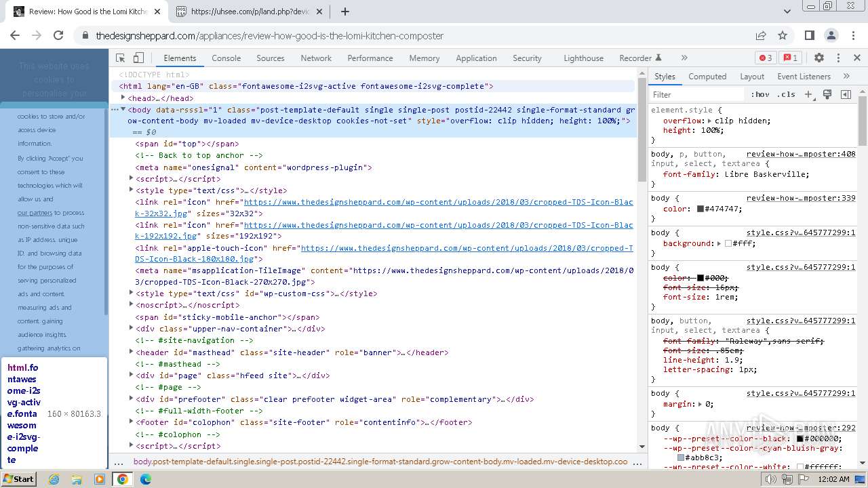This screenshot has width=868, height=488.
Task: Open the Performance tab
Action: coord(370,58)
